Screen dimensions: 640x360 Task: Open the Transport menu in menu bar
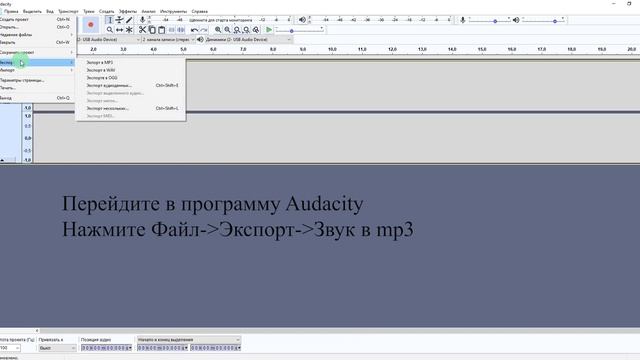tap(68, 11)
